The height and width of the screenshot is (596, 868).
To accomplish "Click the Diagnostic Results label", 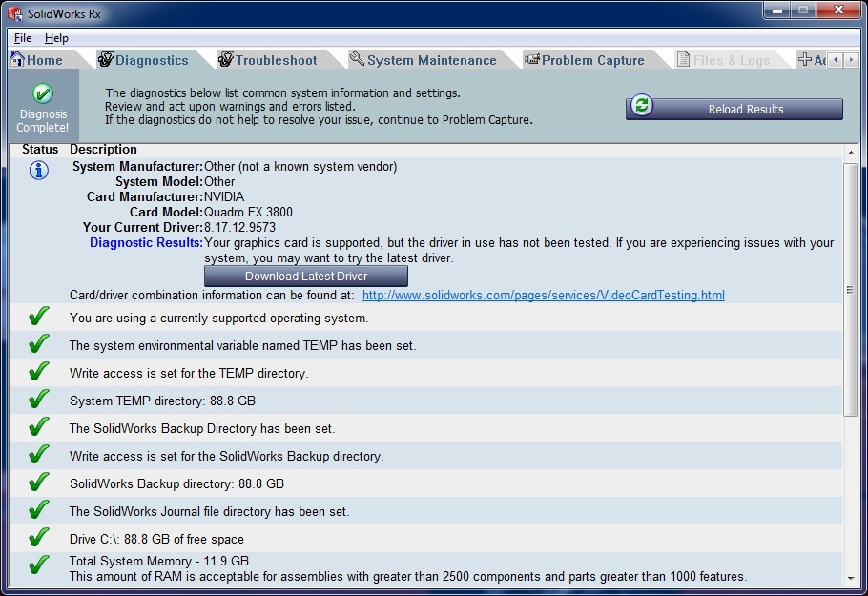I will pyautogui.click(x=146, y=243).
